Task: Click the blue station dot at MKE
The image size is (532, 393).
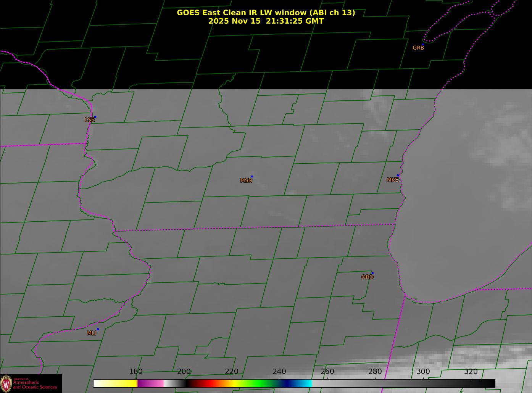Action: click(x=398, y=176)
